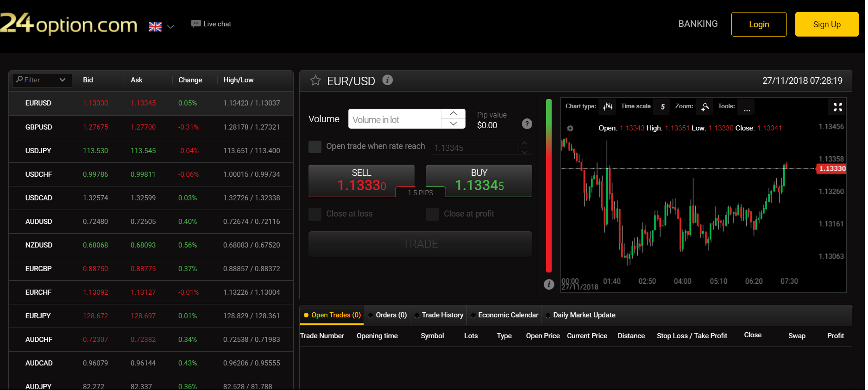Show EUR/USD info icon next to title

[388, 80]
